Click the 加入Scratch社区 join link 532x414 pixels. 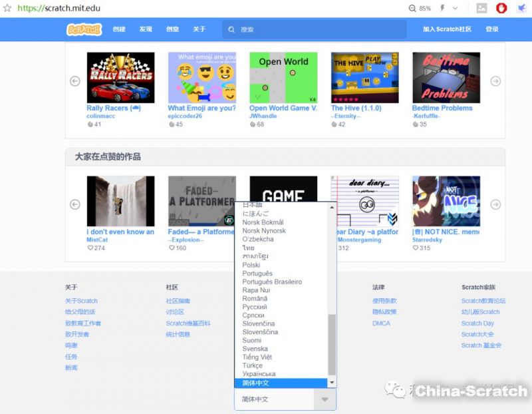tap(447, 29)
